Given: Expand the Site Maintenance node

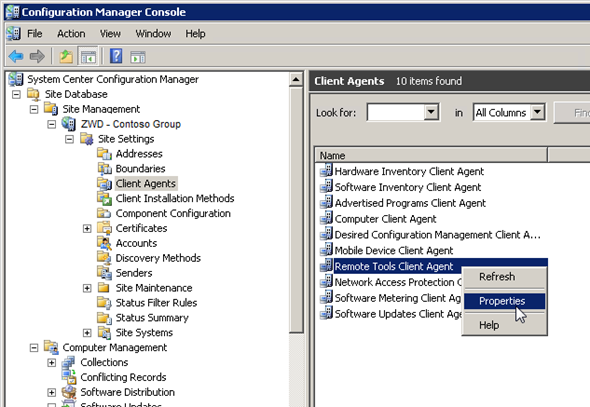Looking at the screenshot, I should (x=87, y=288).
